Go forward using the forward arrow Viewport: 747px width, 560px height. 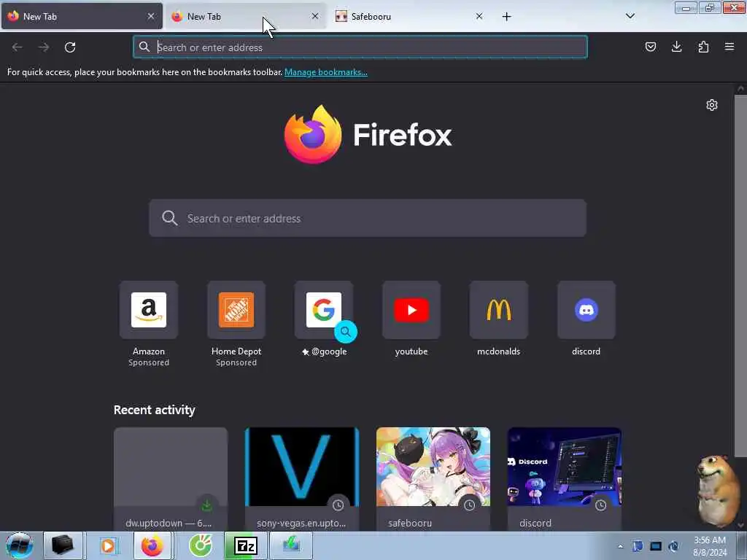coord(44,47)
